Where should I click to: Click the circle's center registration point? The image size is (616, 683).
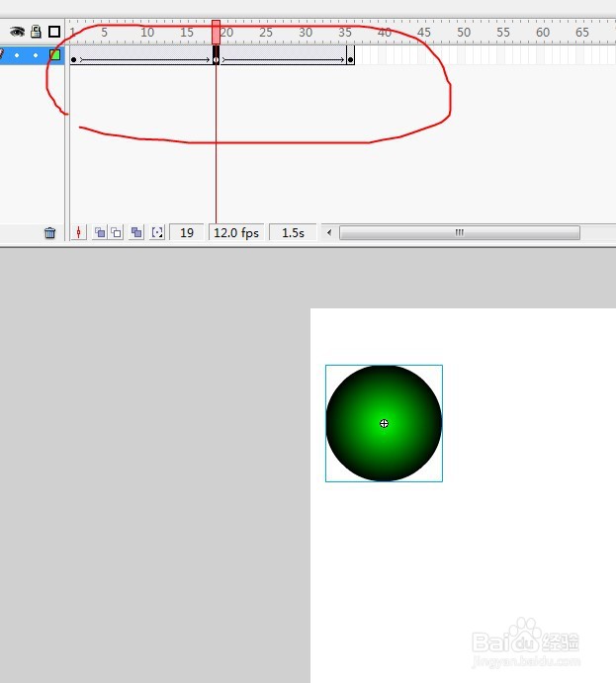pyautogui.click(x=384, y=423)
